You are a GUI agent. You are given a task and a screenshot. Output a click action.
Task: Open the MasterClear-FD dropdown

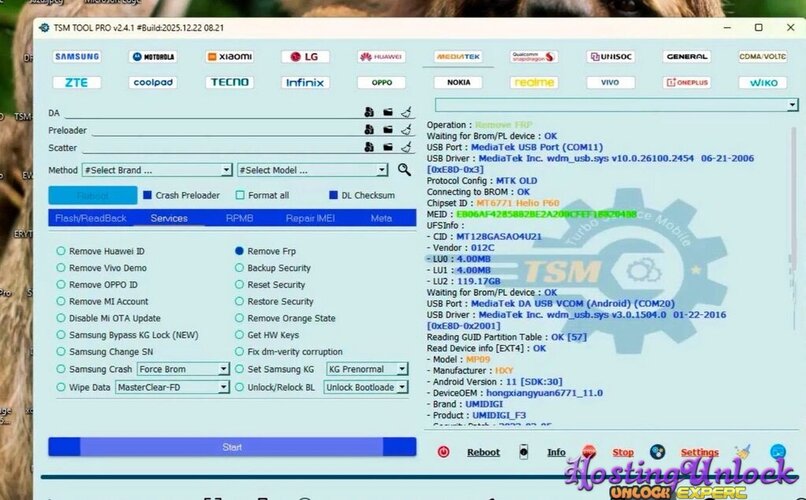click(172, 387)
